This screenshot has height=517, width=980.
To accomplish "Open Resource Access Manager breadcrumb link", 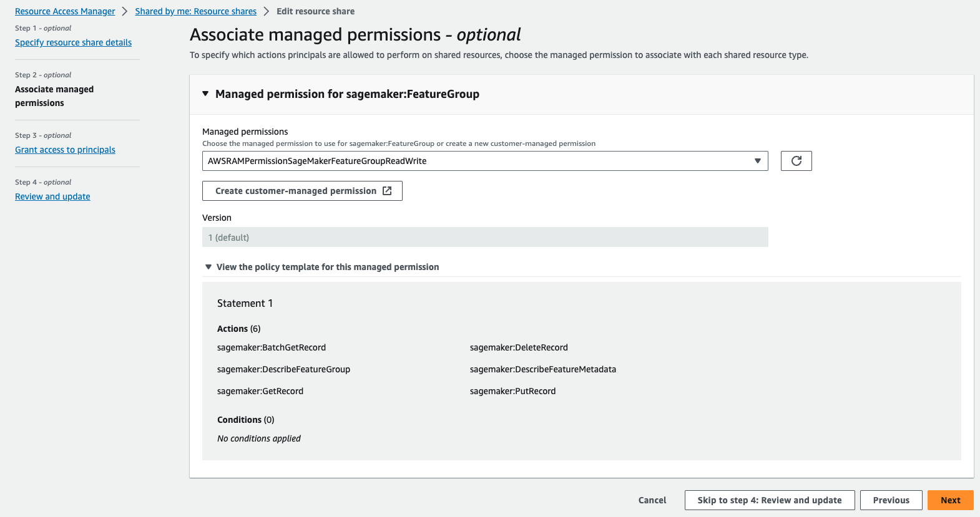I will pos(65,11).
